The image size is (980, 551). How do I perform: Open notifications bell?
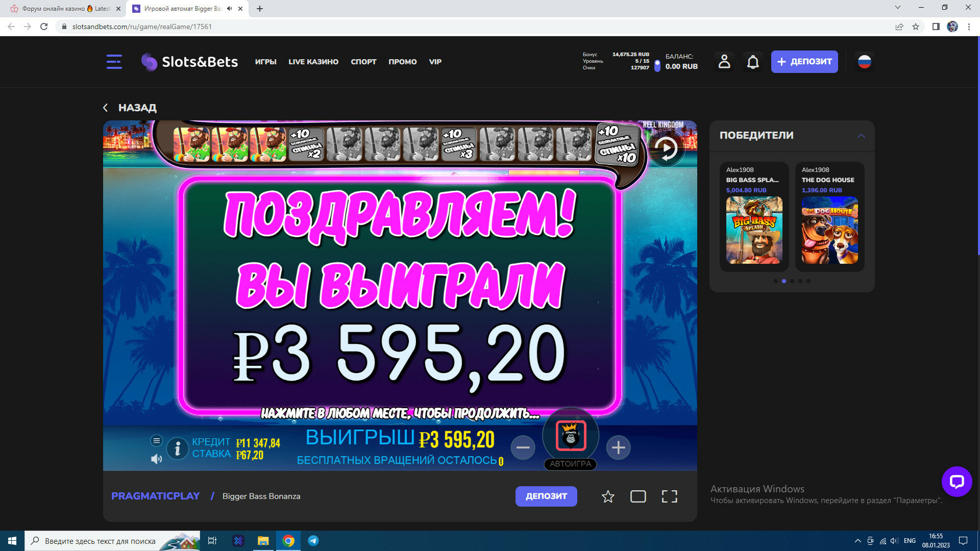tap(752, 62)
